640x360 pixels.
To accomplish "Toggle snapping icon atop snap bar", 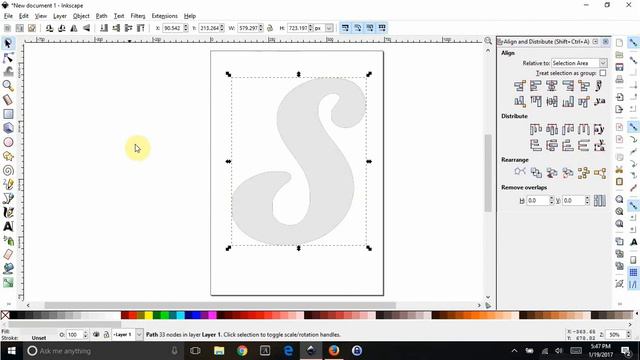I will 633,43.
